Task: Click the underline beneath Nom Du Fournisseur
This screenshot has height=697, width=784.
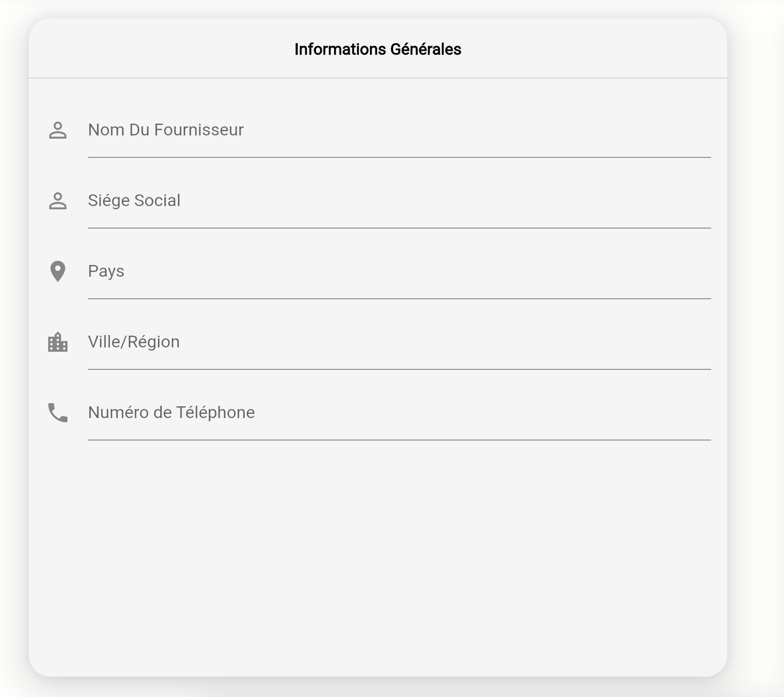Action: (x=399, y=157)
